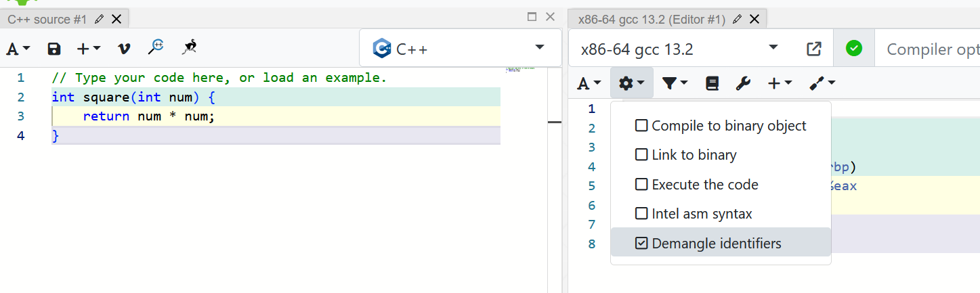Click the save icon in source editor toolbar
Image resolution: width=980 pixels, height=293 pixels.
tap(54, 49)
